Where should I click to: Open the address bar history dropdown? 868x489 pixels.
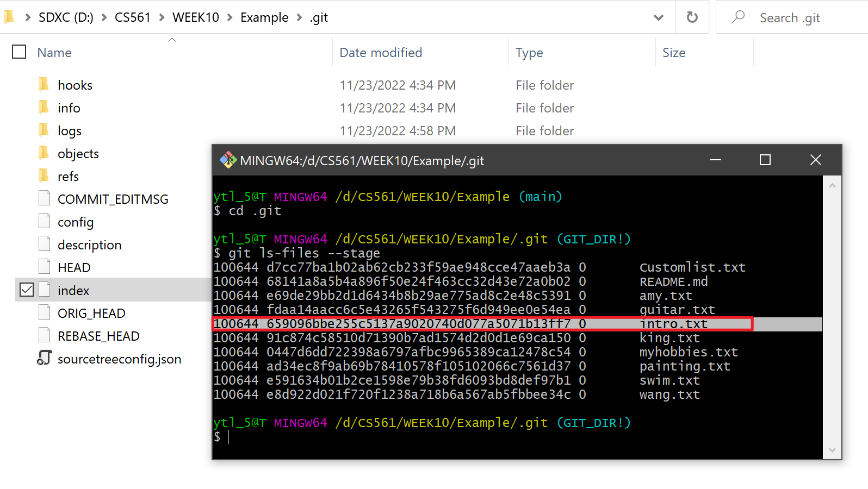pos(659,17)
